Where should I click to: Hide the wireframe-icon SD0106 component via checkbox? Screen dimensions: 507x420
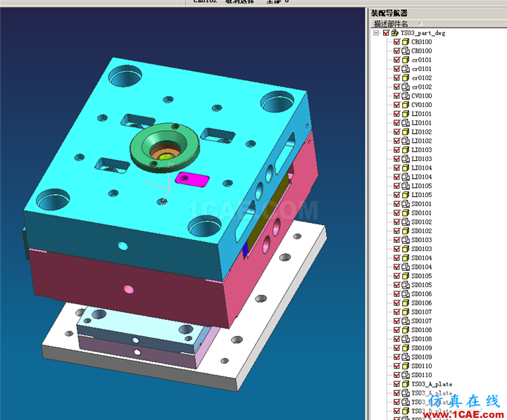pos(396,294)
